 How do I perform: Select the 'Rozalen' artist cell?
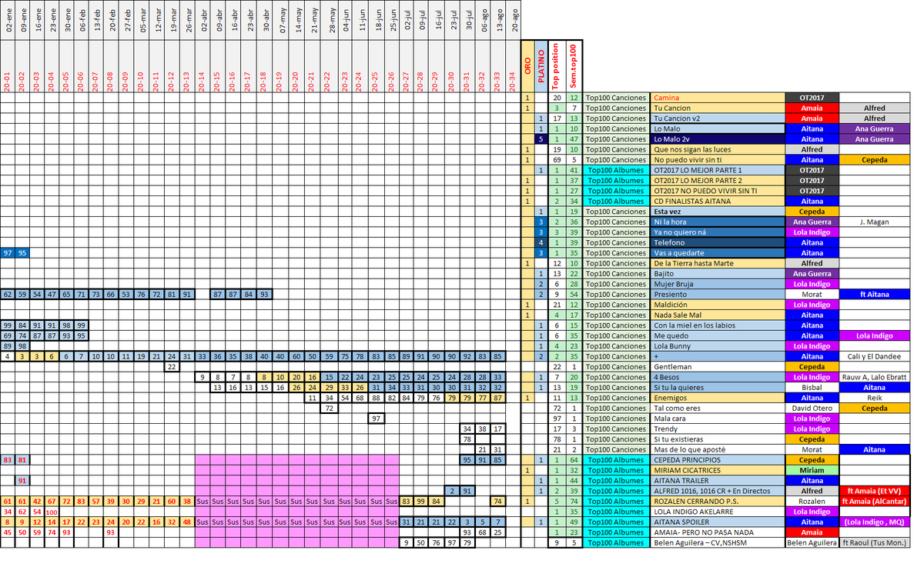pos(812,502)
